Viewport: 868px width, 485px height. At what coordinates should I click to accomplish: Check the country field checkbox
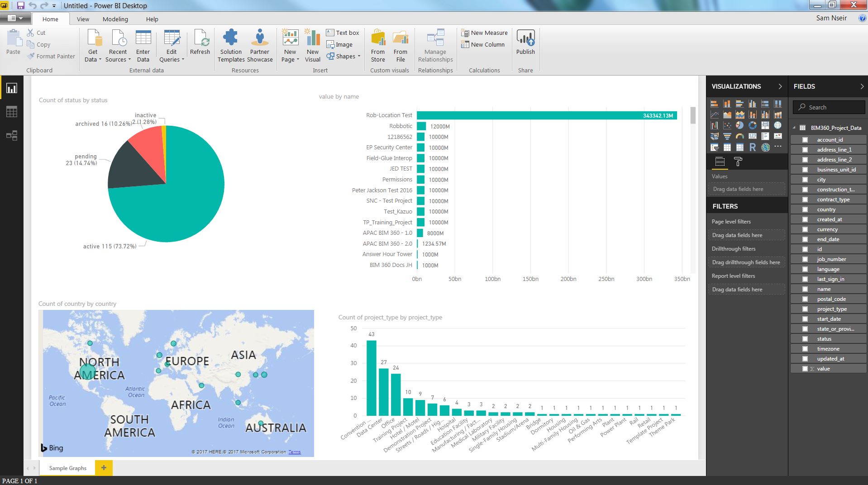[x=805, y=209]
